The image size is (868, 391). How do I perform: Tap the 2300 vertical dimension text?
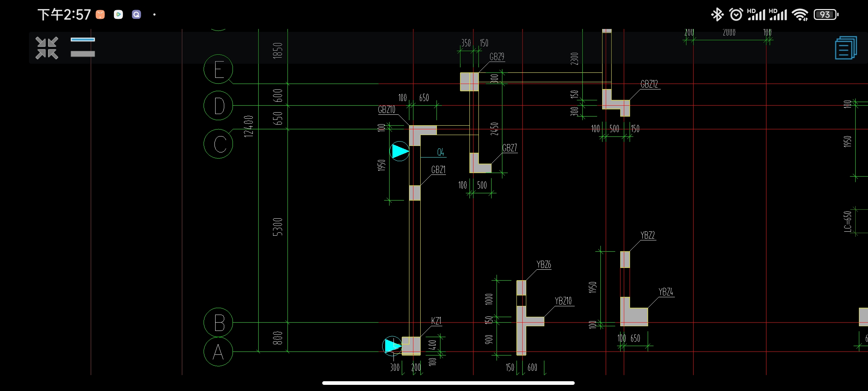pos(574,59)
